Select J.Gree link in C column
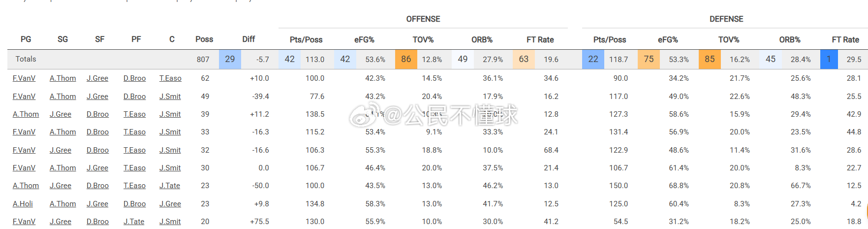 click(170, 204)
